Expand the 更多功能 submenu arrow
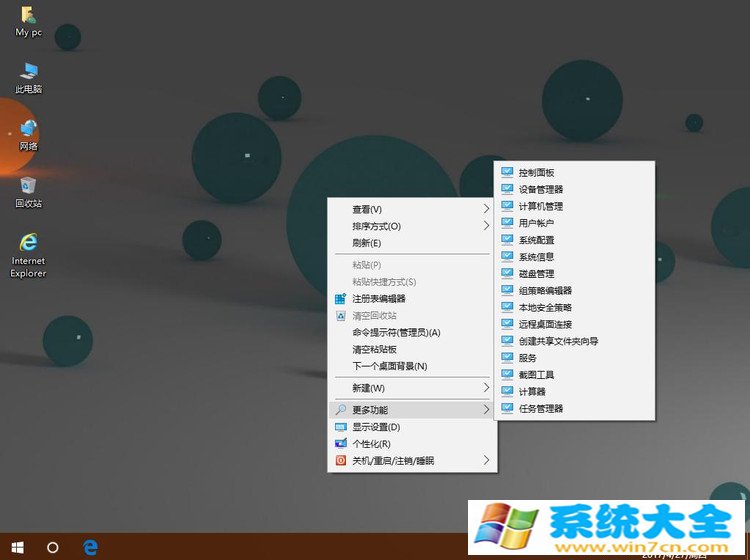750x560 pixels. pyautogui.click(x=486, y=410)
